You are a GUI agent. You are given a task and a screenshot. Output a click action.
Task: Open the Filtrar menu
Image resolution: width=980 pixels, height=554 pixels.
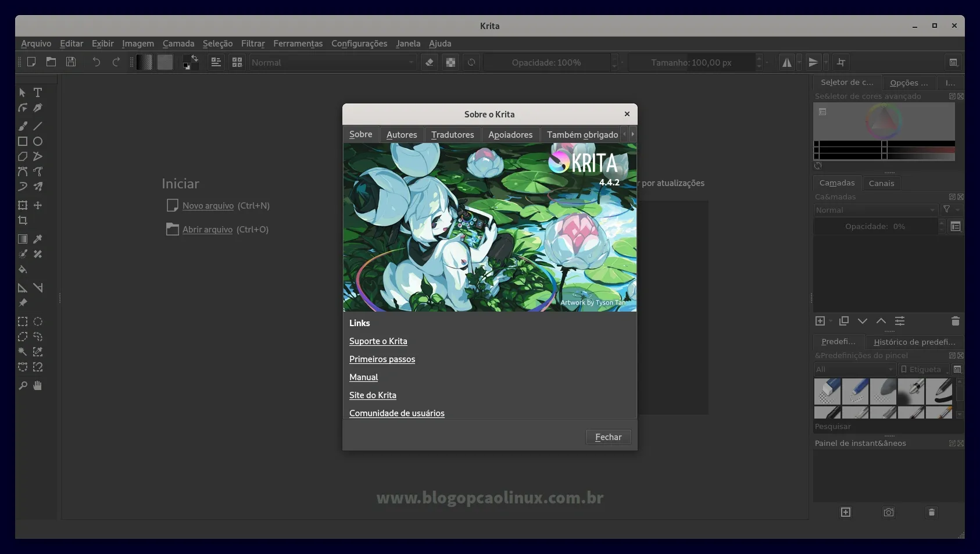tap(253, 44)
